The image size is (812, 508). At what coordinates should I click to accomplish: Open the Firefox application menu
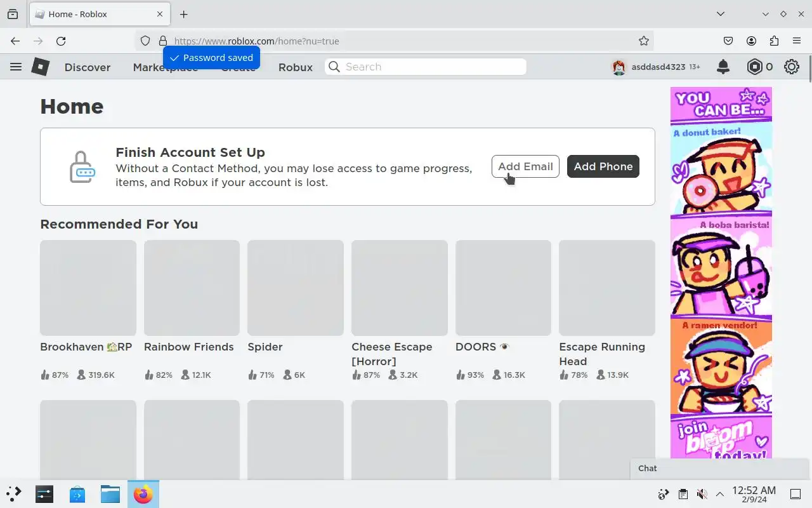[x=797, y=41]
